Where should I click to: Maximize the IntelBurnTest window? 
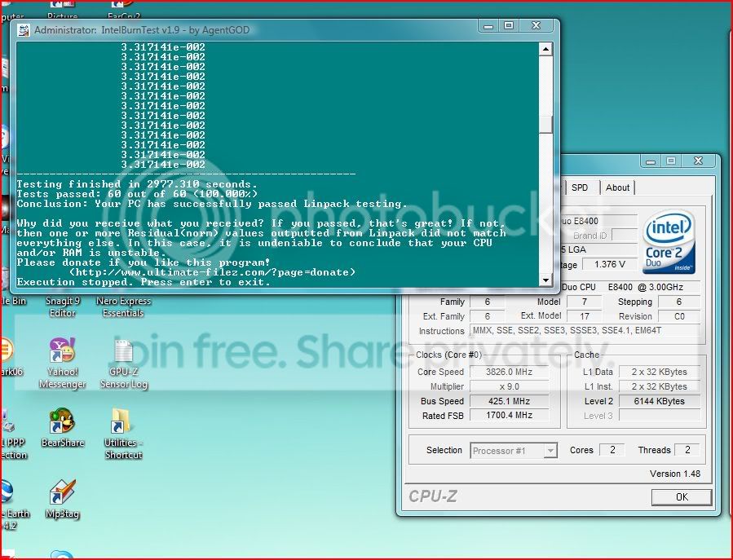[x=509, y=26]
